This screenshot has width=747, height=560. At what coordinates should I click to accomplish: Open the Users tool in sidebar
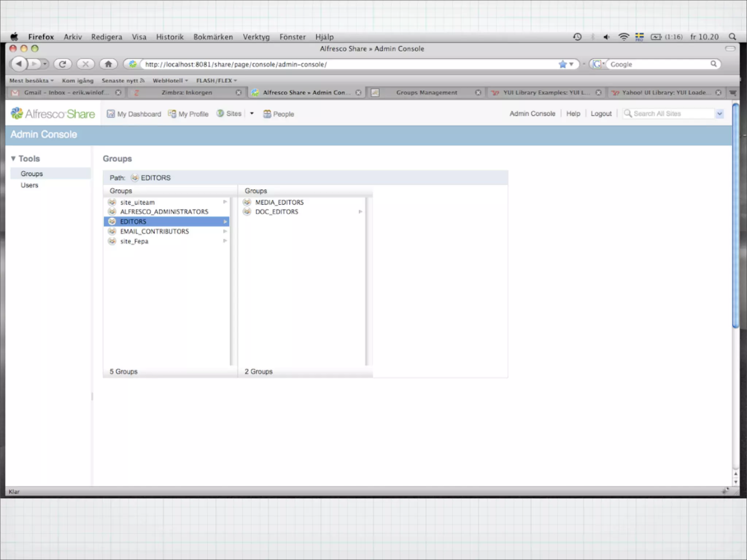(x=29, y=185)
